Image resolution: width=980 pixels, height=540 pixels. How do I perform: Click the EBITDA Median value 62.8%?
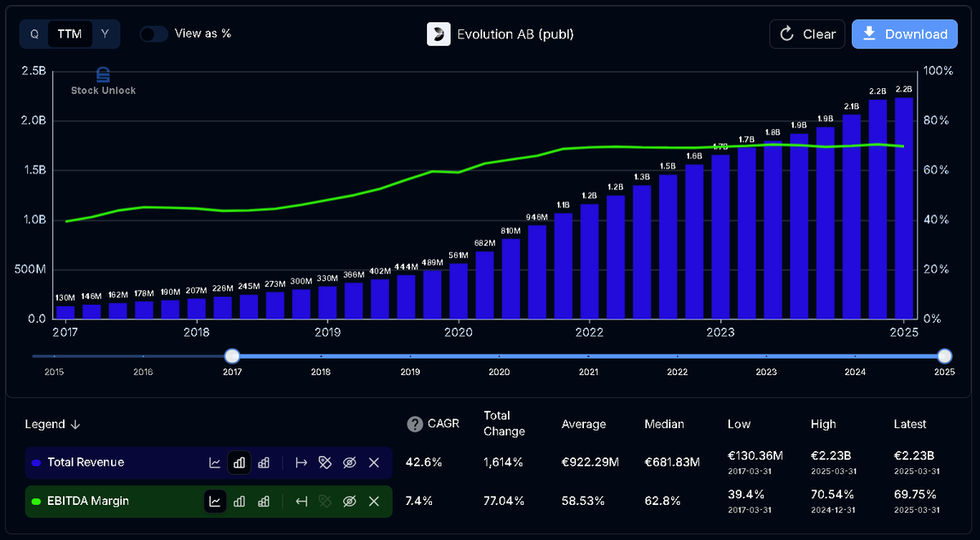pyautogui.click(x=662, y=501)
